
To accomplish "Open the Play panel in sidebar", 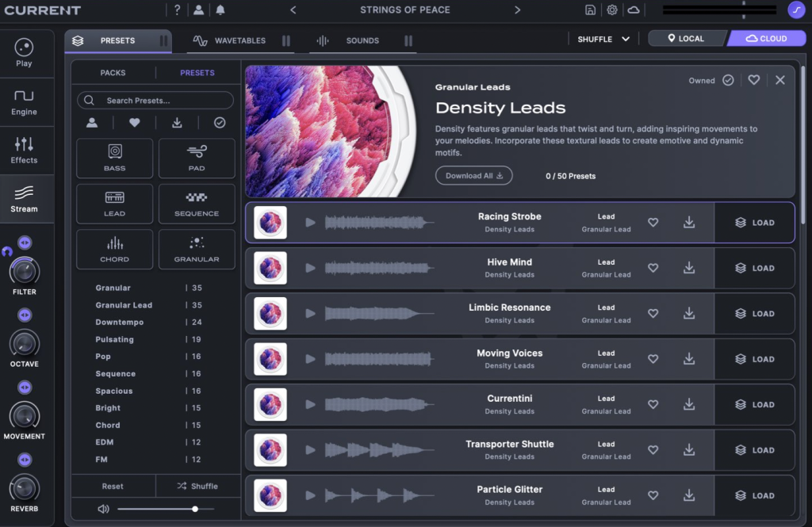I will click(24, 53).
